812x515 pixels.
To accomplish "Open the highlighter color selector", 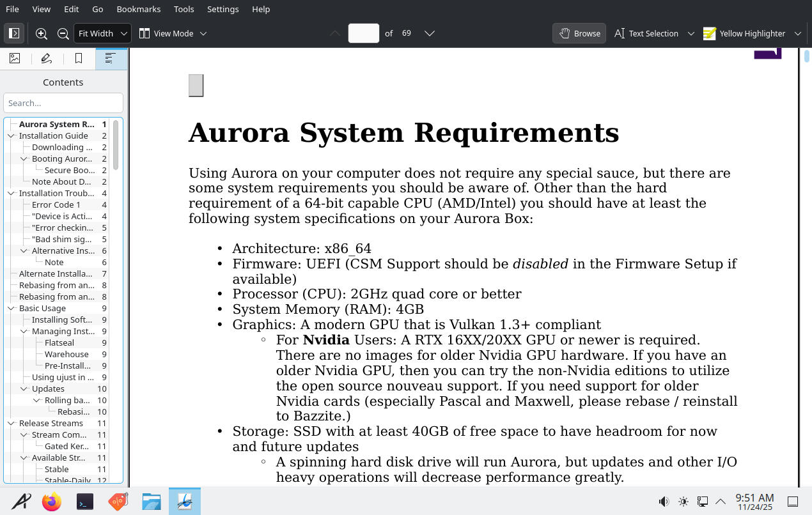I will [797, 33].
